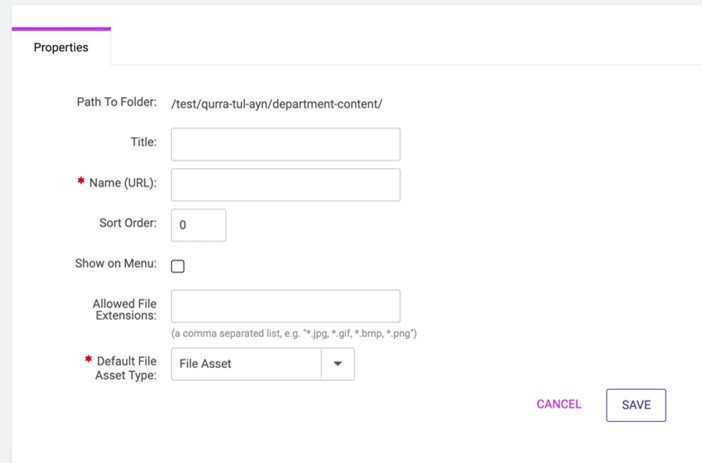Click the Title input field

(x=286, y=144)
